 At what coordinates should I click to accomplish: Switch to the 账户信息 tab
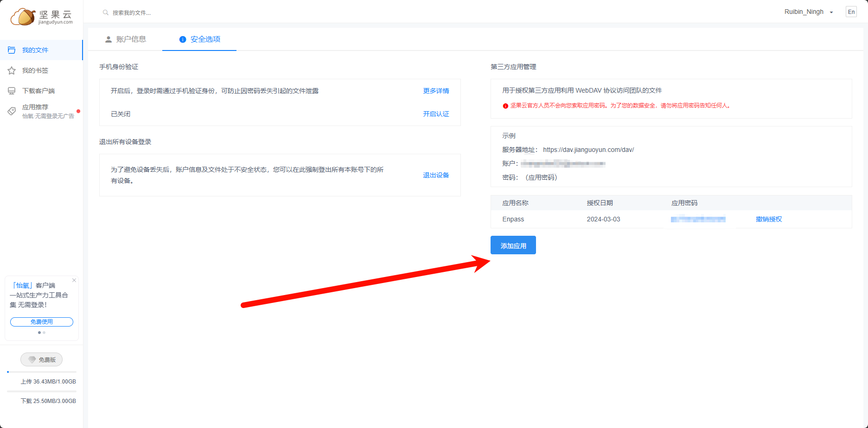126,39
